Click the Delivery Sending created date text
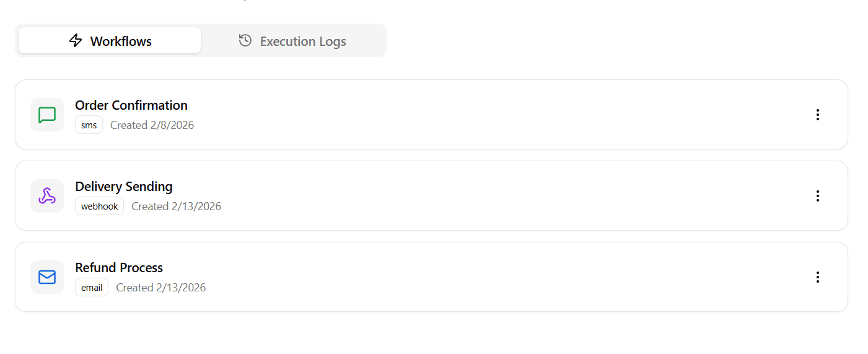 coord(176,206)
